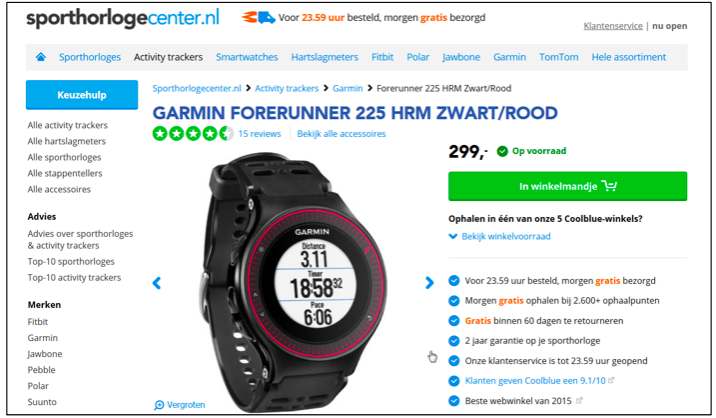Screen dimensions: 716x418
Task: Go to home via house icon
Action: pos(41,57)
